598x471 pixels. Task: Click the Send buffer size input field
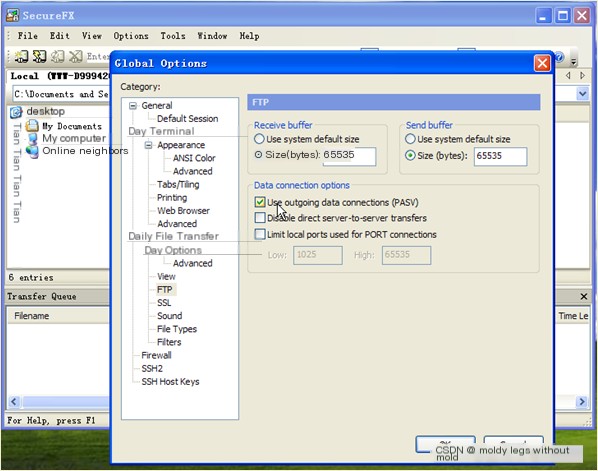click(500, 156)
